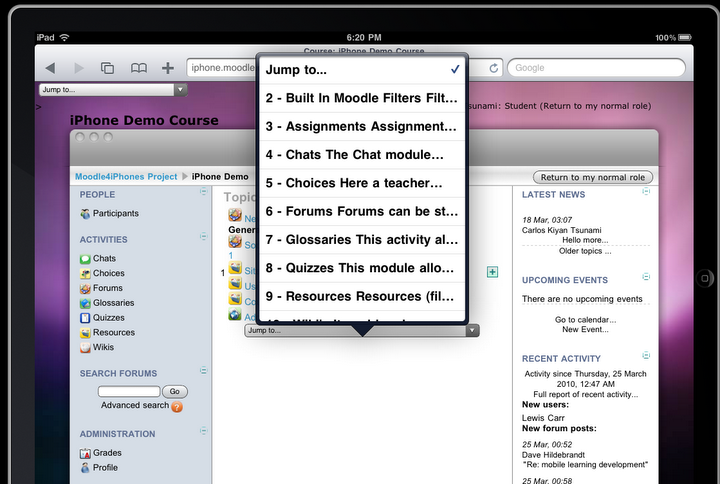720x484 pixels.
Task: Choose 9 - Resources in the popover
Action: coord(363,297)
